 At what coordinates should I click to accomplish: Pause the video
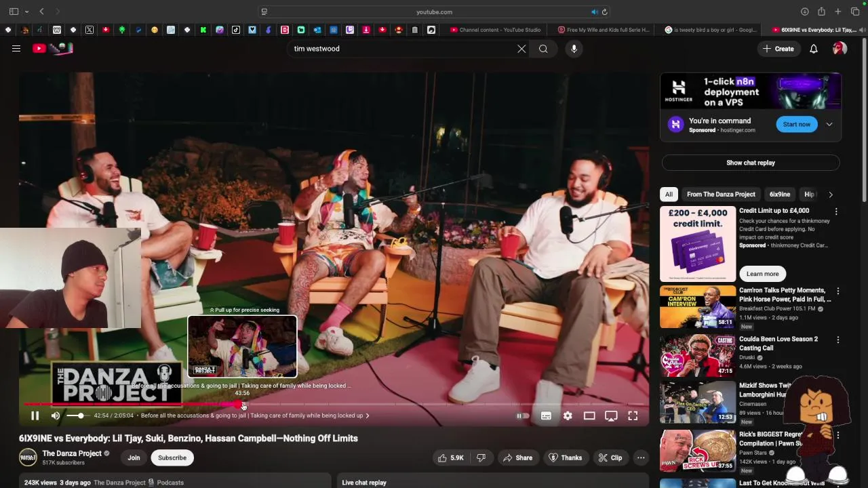pyautogui.click(x=35, y=415)
